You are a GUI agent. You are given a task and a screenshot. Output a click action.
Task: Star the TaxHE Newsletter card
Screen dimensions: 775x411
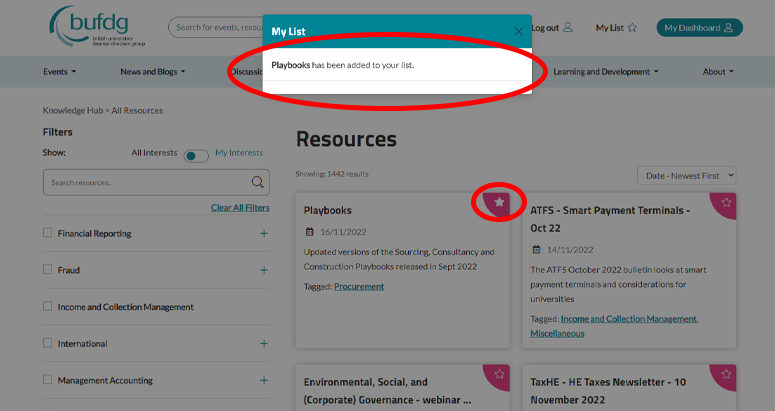click(726, 373)
